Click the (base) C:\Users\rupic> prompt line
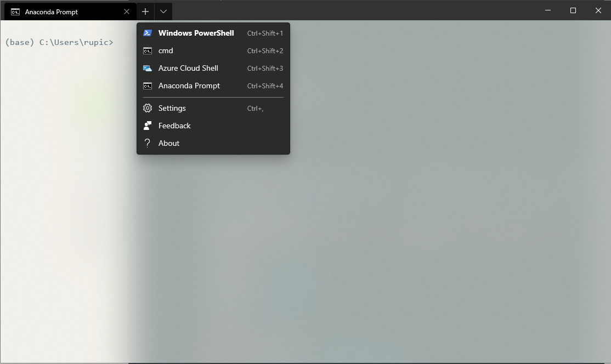This screenshot has height=364, width=611. click(59, 42)
